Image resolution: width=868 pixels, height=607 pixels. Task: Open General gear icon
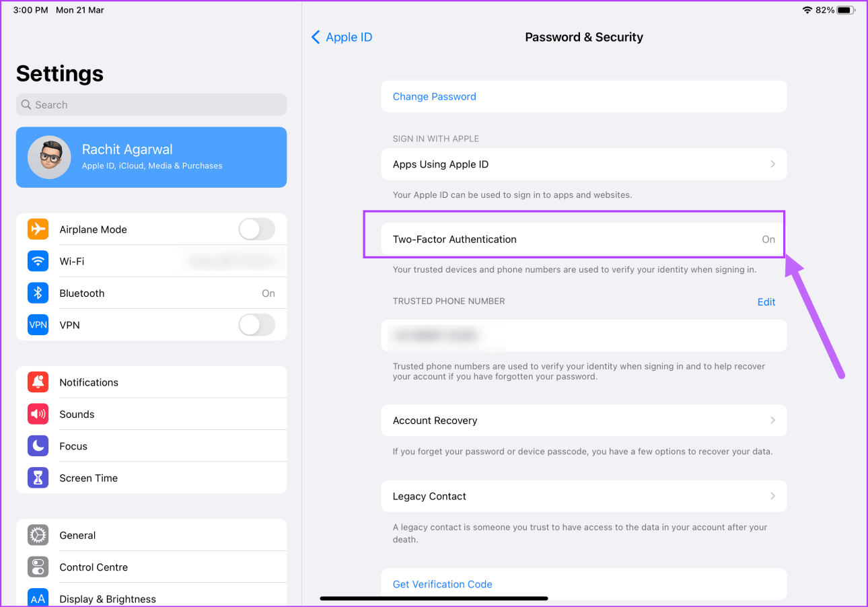38,536
